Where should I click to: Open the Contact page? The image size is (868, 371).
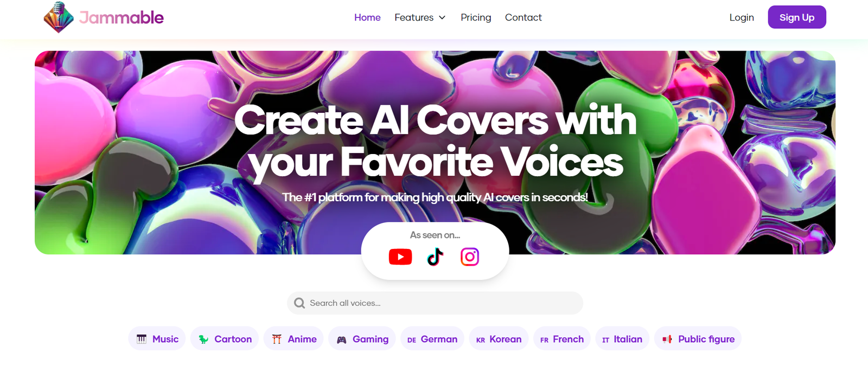coord(524,17)
